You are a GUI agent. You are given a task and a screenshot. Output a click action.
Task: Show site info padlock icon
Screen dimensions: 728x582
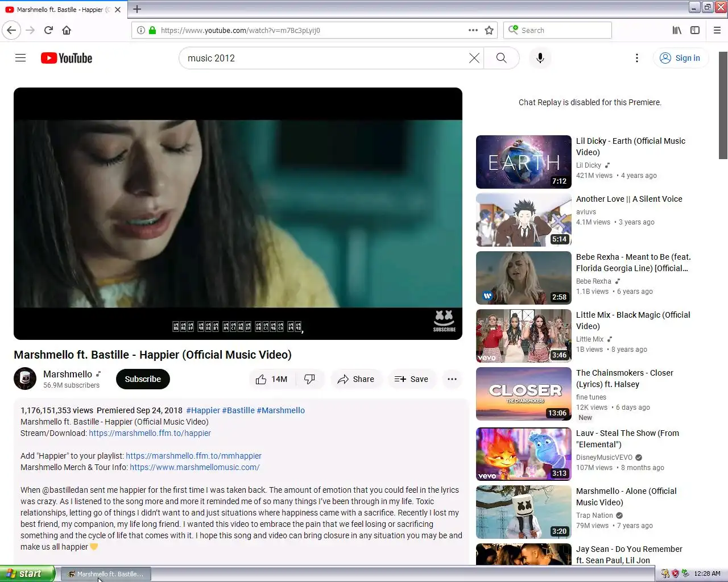152,30
